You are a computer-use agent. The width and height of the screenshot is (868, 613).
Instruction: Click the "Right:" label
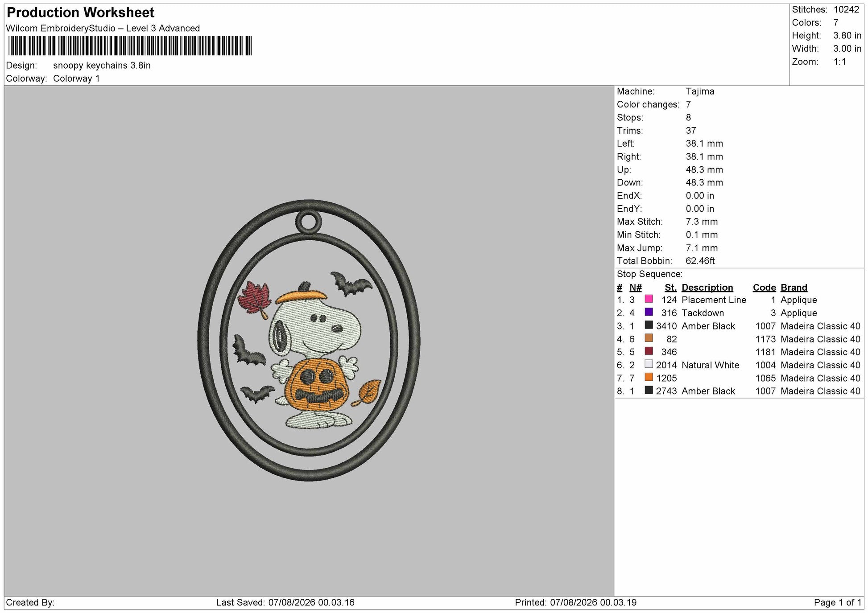[629, 157]
